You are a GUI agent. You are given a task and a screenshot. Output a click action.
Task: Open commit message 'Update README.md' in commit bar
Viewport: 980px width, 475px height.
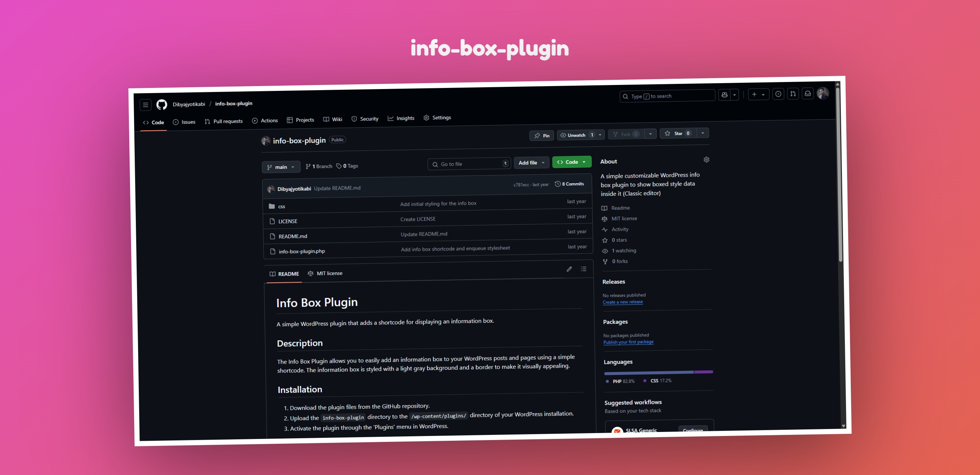(x=337, y=188)
